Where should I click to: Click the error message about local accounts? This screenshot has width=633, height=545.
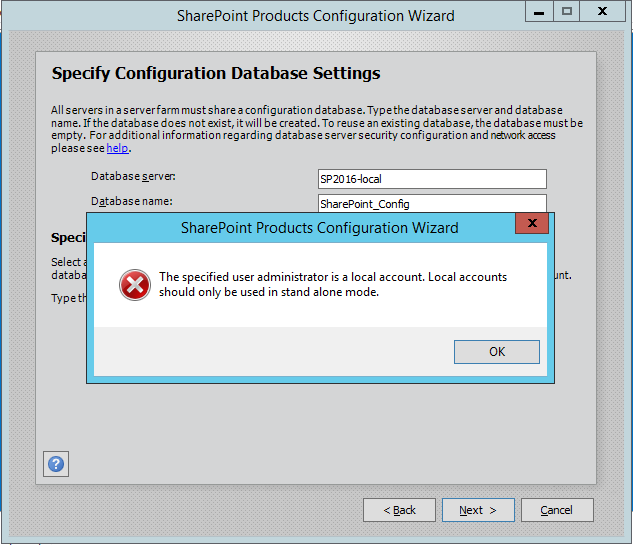(x=333, y=285)
